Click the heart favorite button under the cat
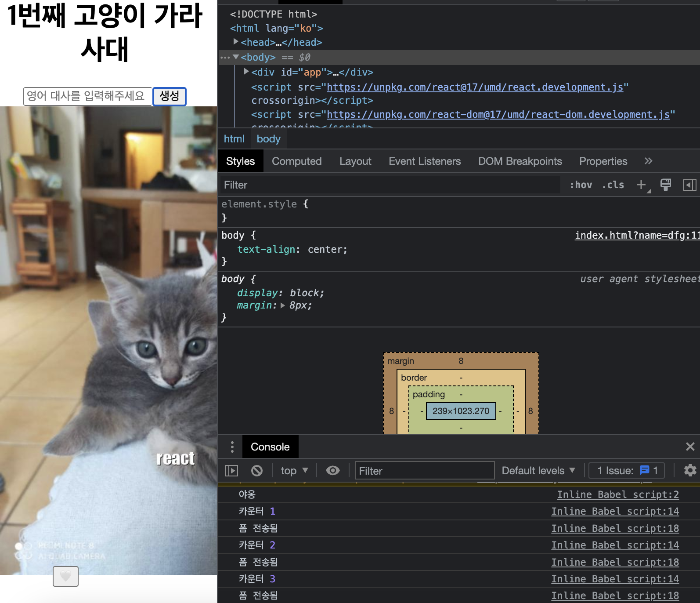This screenshot has width=700, height=603. (x=65, y=576)
